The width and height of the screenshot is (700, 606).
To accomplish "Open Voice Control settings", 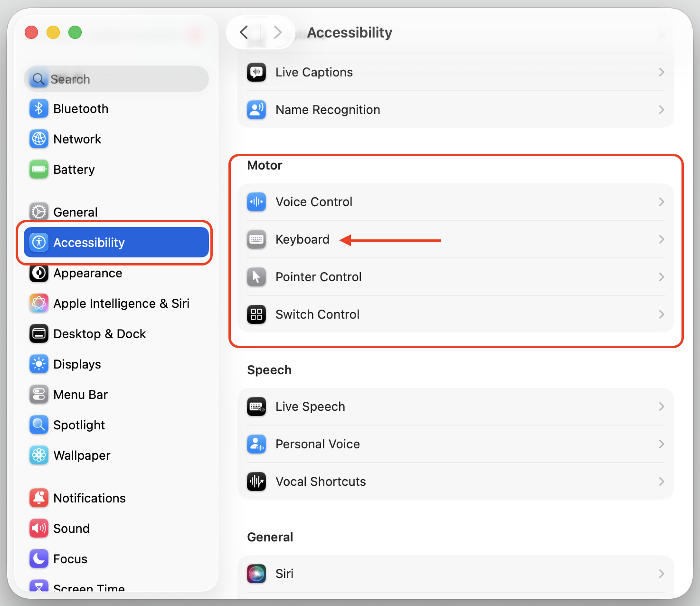I will click(x=456, y=202).
